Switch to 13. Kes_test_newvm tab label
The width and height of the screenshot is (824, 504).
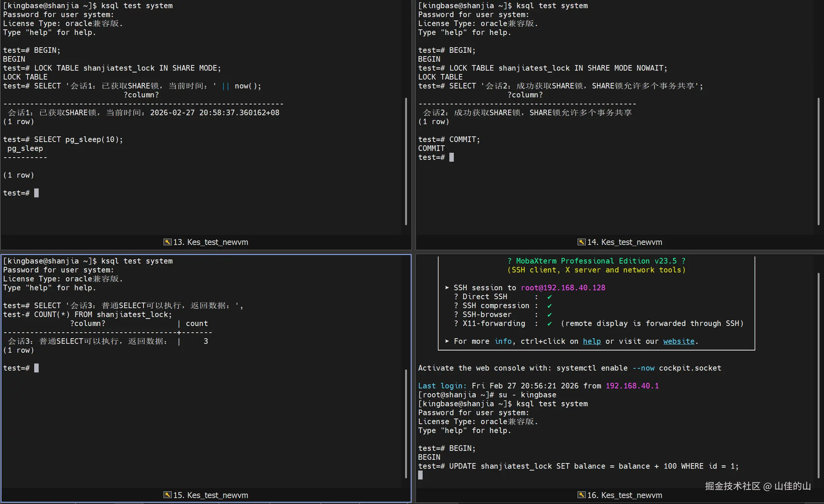pyautogui.click(x=210, y=242)
